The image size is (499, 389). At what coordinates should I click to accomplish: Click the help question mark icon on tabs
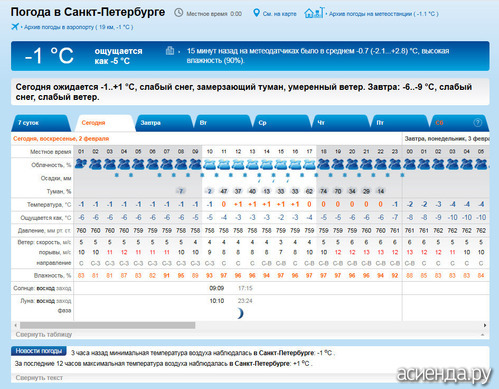[x=477, y=123]
